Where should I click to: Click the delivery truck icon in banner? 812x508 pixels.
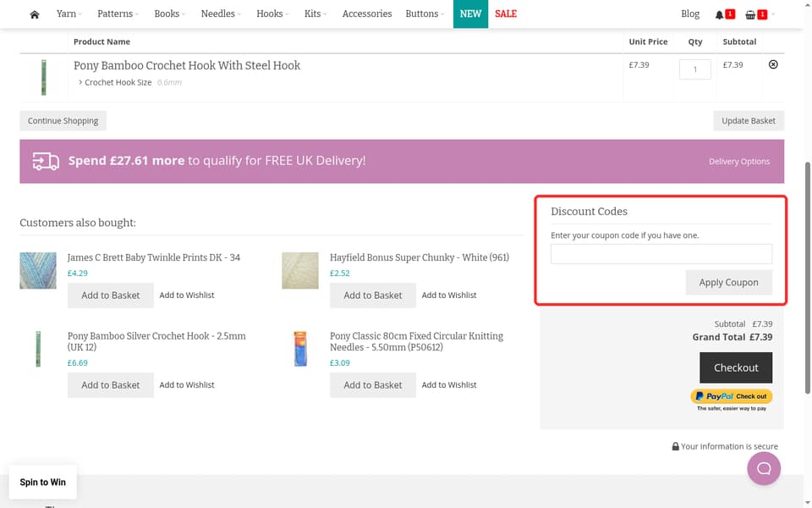coord(46,161)
